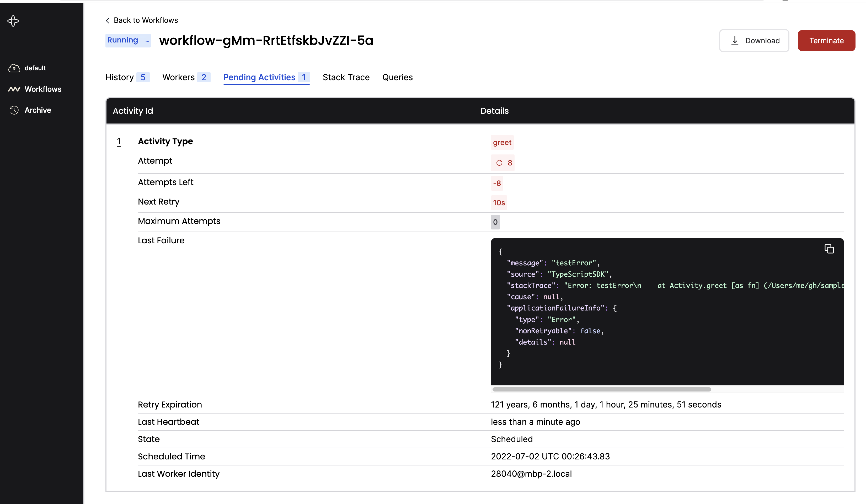Click the Temporal logo in the sidebar
Viewport: 866px width, 504px height.
coord(13,21)
